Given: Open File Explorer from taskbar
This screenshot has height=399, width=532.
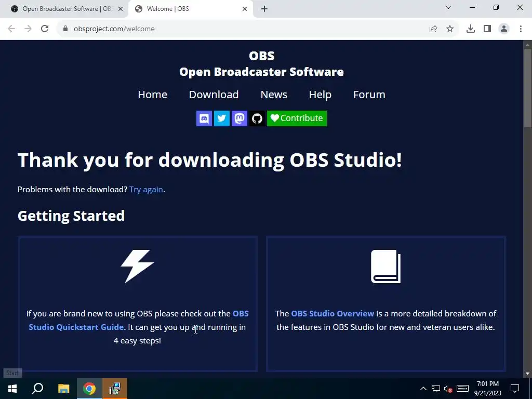Looking at the screenshot, I should (63, 389).
